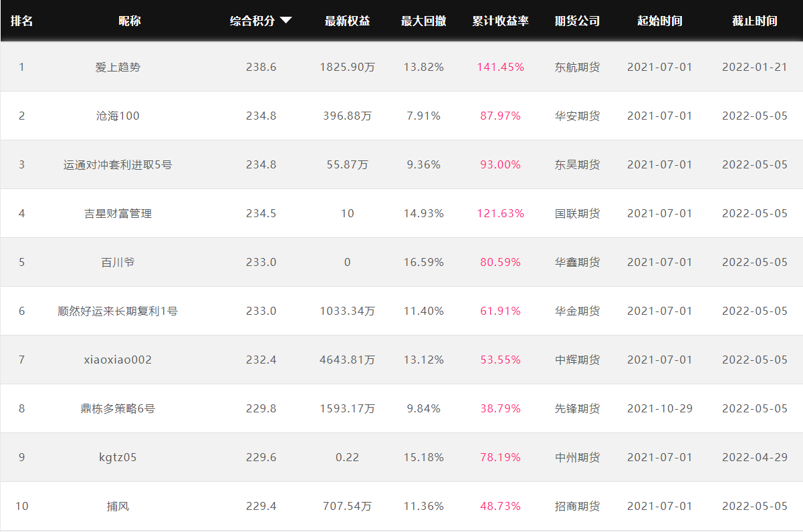Click the 55.87万 equity value
The height and width of the screenshot is (532, 803).
(347, 164)
